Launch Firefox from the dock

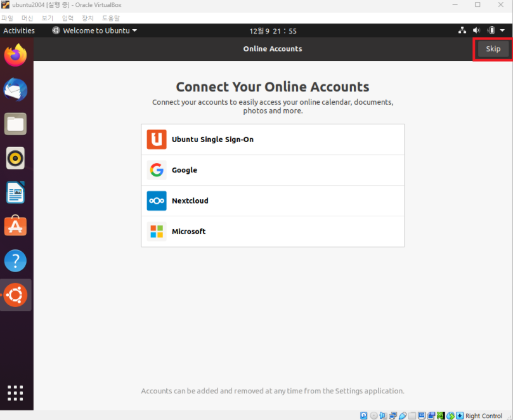15,55
